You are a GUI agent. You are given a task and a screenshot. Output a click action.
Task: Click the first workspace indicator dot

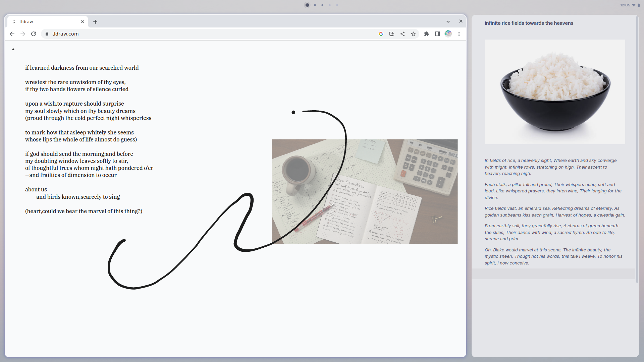click(x=307, y=5)
